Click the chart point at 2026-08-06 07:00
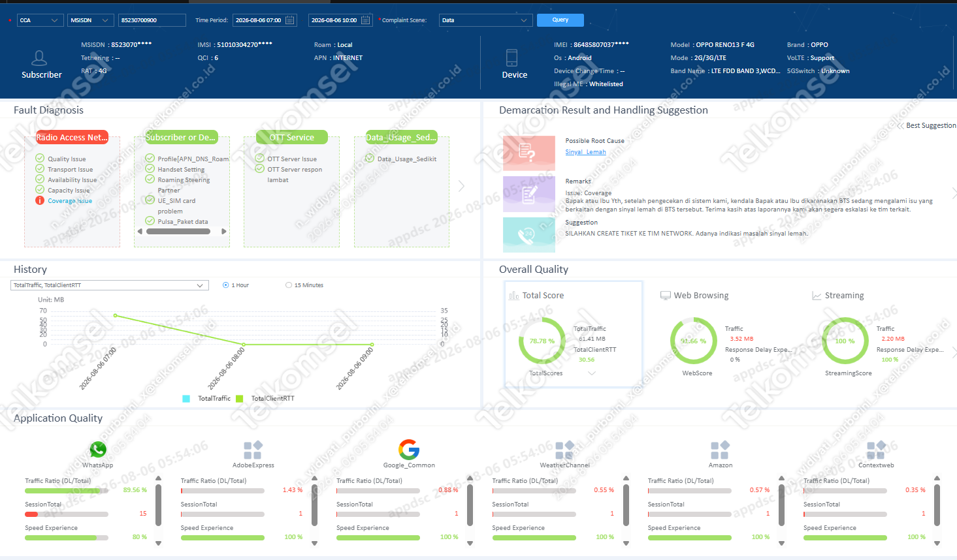 [116, 315]
